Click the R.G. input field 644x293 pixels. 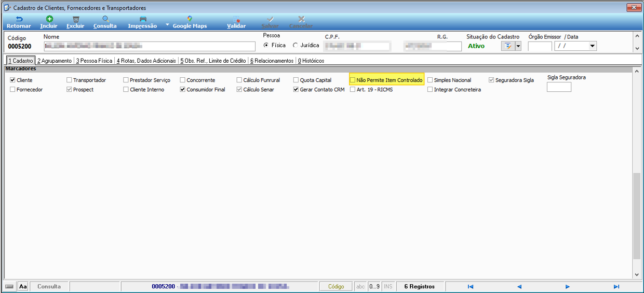point(433,46)
